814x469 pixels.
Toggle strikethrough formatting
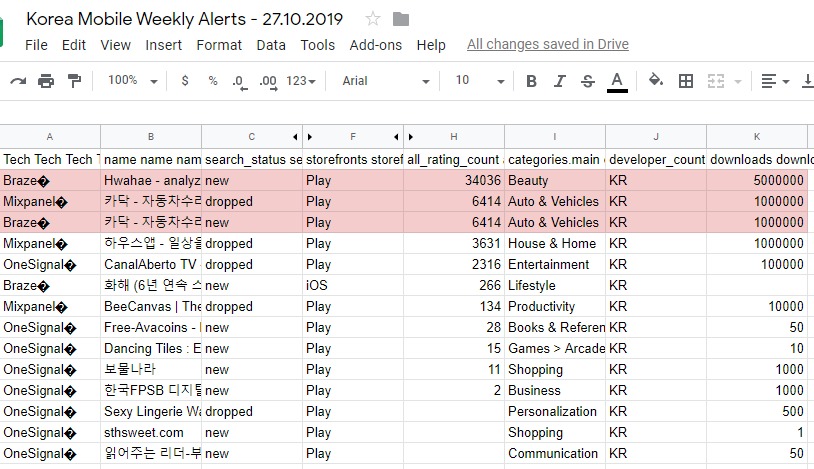tap(587, 81)
